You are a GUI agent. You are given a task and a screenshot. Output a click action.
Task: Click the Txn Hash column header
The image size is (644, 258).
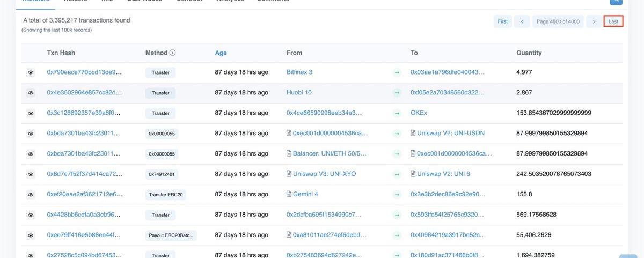(61, 53)
